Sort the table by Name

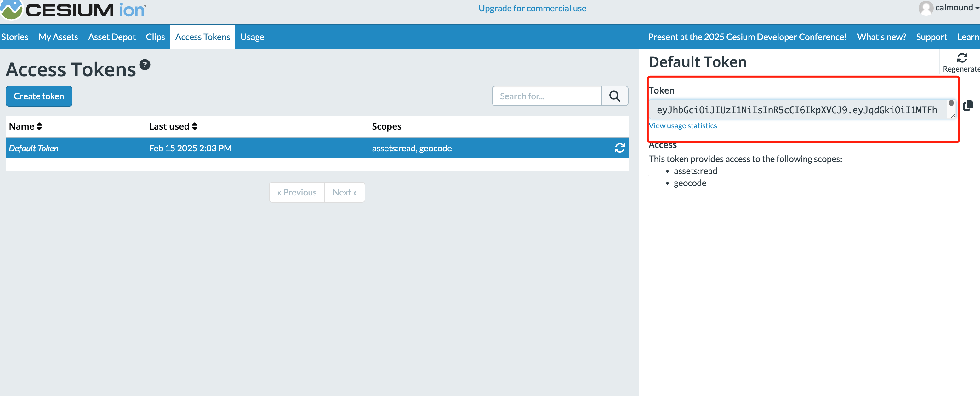pyautogui.click(x=26, y=126)
